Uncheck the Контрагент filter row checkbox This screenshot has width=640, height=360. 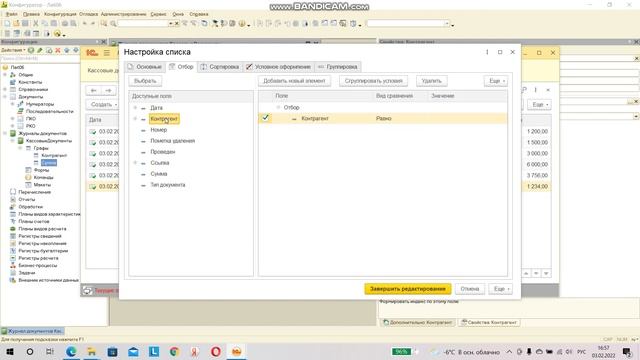265,118
